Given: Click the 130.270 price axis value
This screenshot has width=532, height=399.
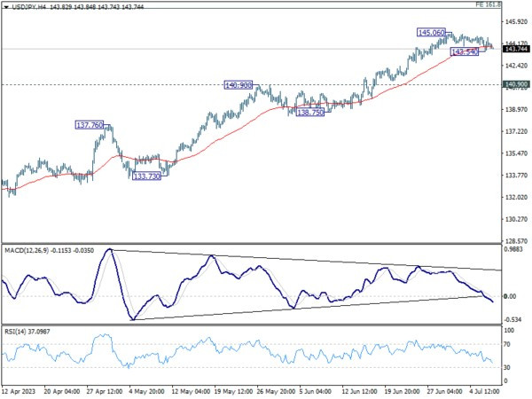Looking at the screenshot, I should point(516,219).
